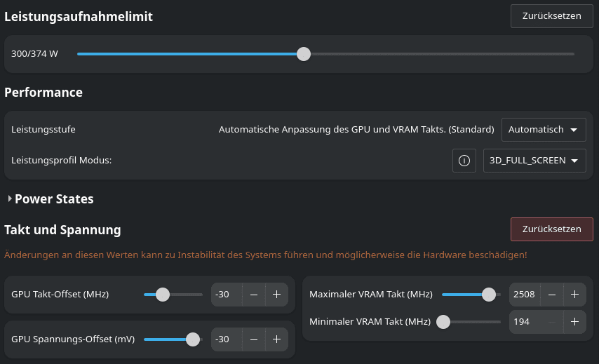Click the Takt und Spannung heading
The image size is (599, 364).
62,230
